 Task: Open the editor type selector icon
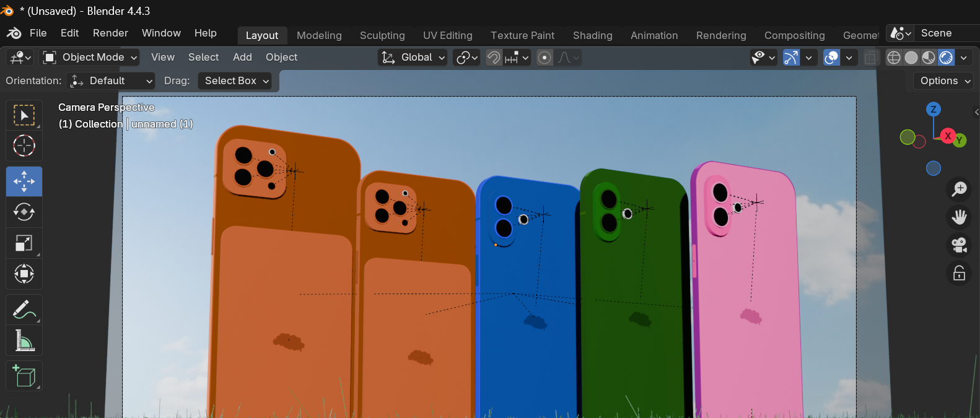click(19, 58)
